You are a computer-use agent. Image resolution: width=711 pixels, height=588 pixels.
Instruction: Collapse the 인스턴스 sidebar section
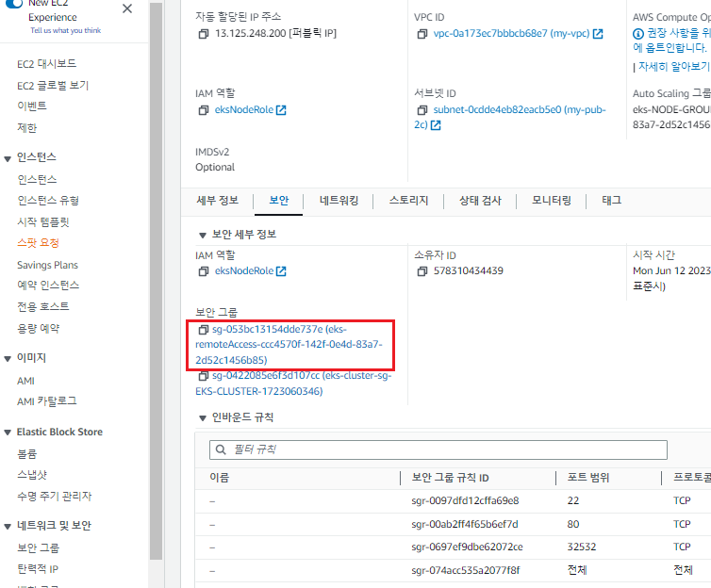(x=8, y=158)
